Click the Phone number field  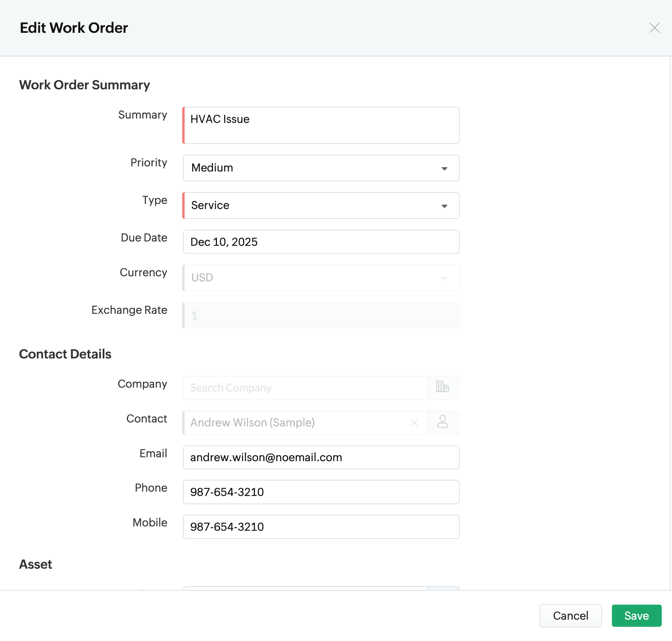point(321,492)
